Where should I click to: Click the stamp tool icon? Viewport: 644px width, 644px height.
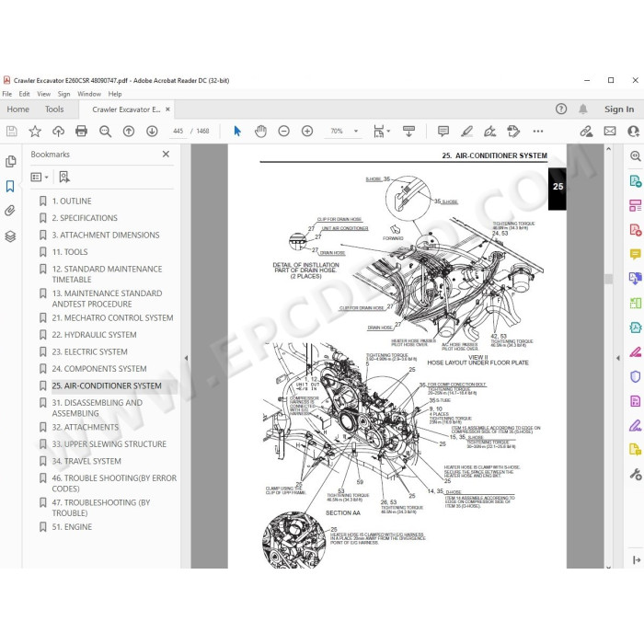pos(513,131)
